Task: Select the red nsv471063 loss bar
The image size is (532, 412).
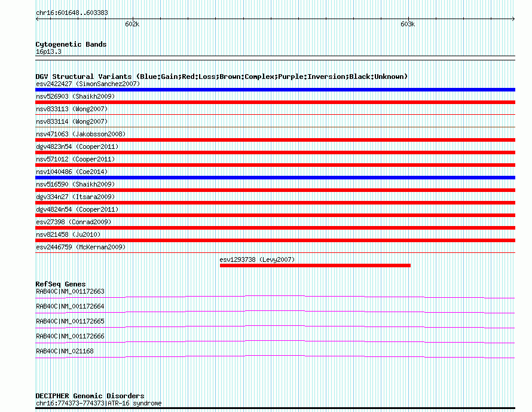Action: [275, 140]
